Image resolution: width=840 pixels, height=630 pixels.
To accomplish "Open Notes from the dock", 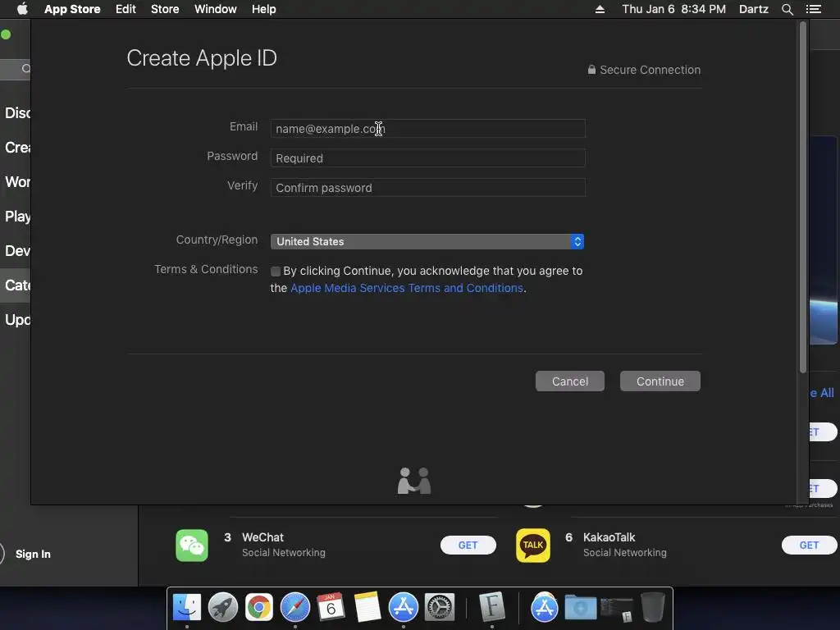I will pos(367,608).
